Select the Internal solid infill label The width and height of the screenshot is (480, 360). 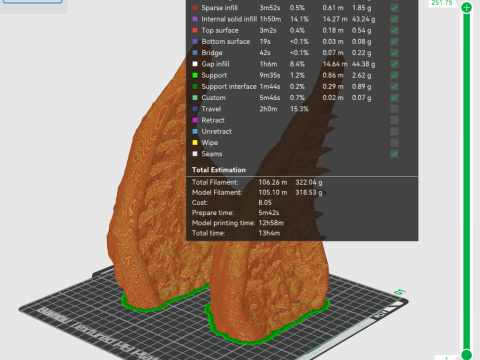tap(229, 19)
